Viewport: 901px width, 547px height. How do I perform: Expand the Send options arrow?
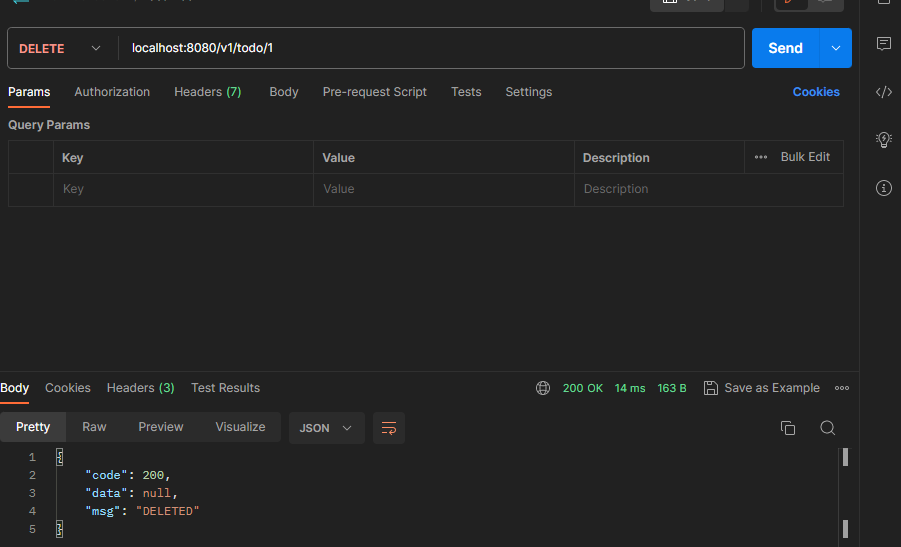(x=835, y=48)
